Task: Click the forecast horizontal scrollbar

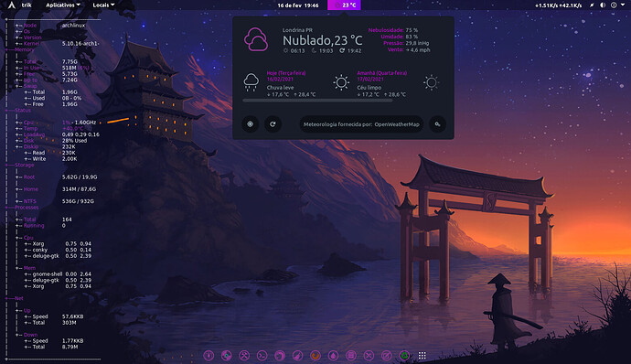Action: 317,101
